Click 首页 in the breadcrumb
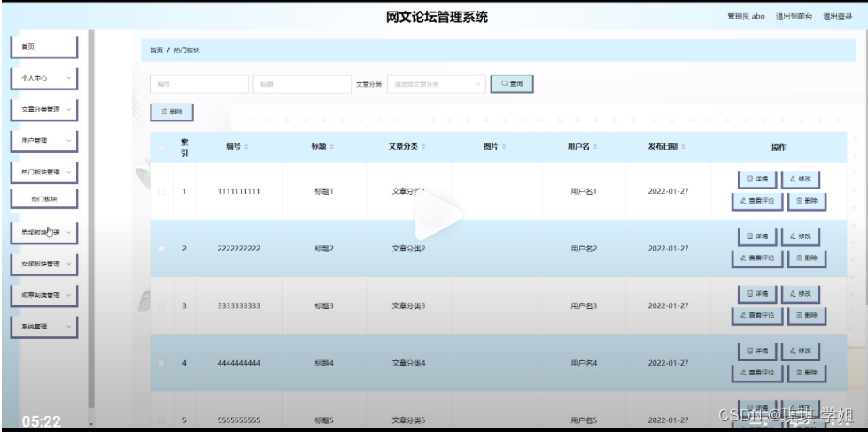868x432 pixels. (156, 50)
